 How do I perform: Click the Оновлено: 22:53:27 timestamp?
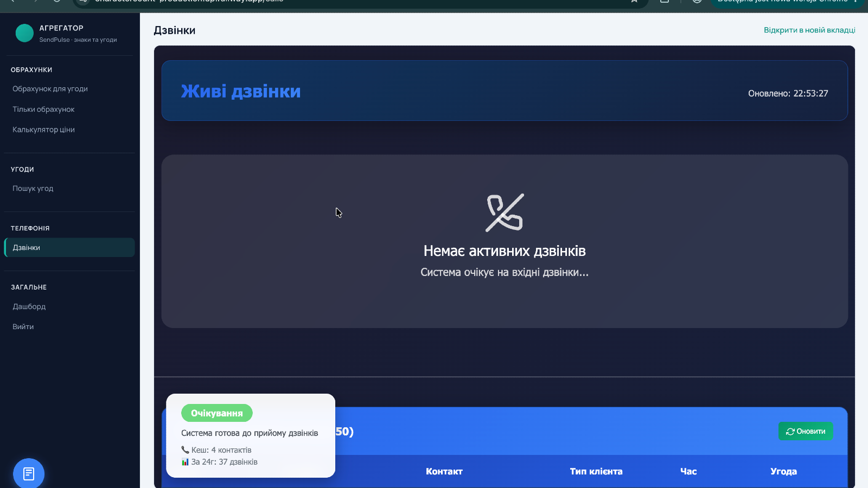click(x=788, y=93)
